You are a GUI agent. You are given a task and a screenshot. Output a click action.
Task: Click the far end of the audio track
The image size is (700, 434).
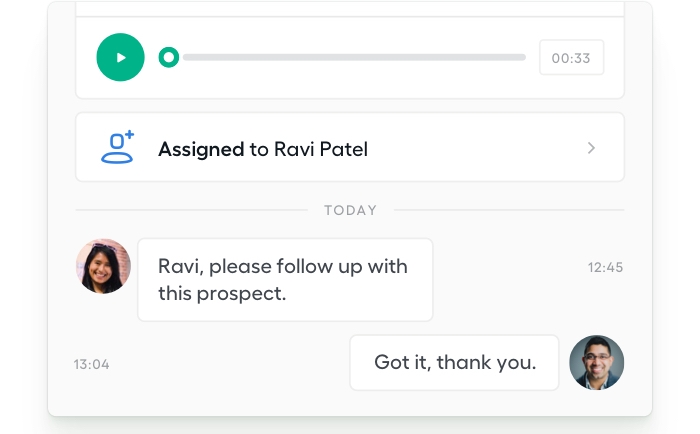click(x=521, y=57)
